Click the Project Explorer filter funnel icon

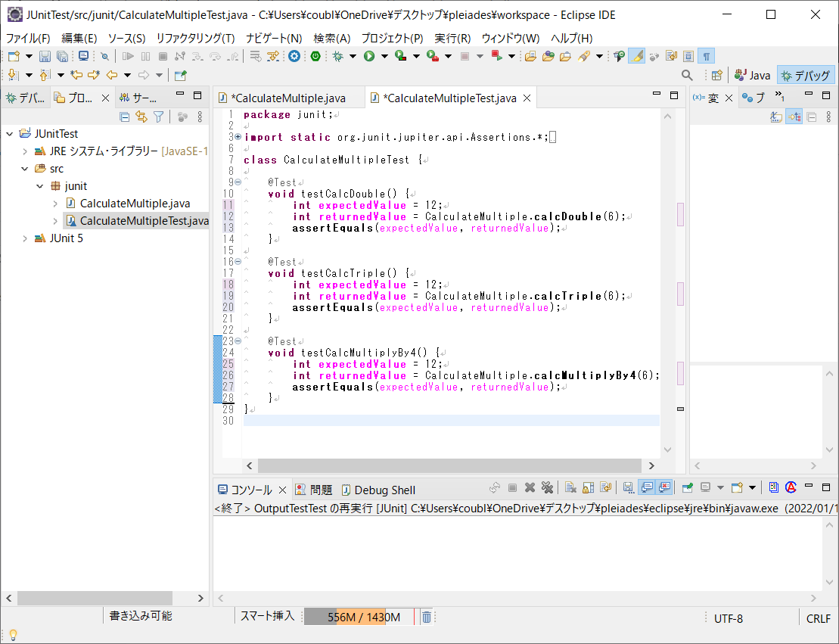point(159,117)
